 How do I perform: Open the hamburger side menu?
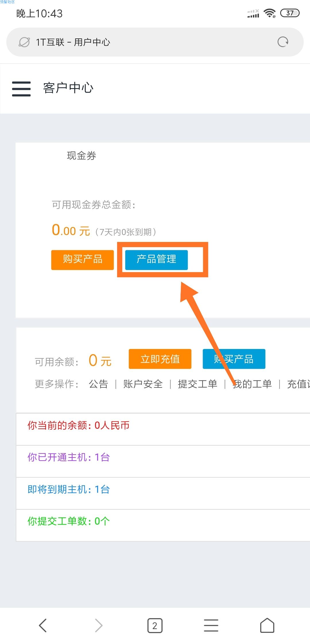pos(21,89)
